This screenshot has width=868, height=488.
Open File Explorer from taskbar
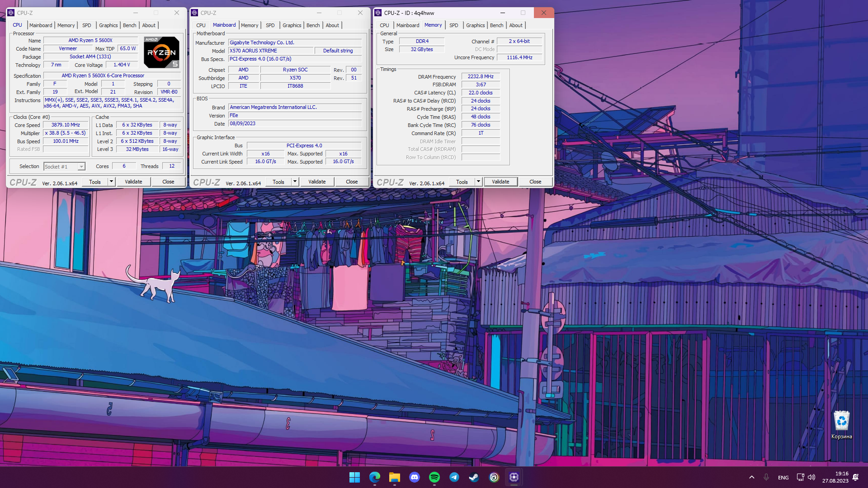tap(394, 477)
